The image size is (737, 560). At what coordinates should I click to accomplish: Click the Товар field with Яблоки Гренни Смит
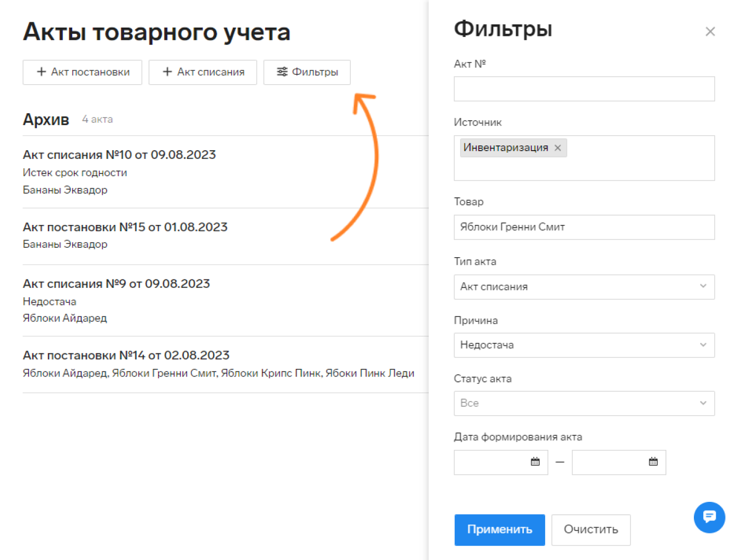[584, 227]
